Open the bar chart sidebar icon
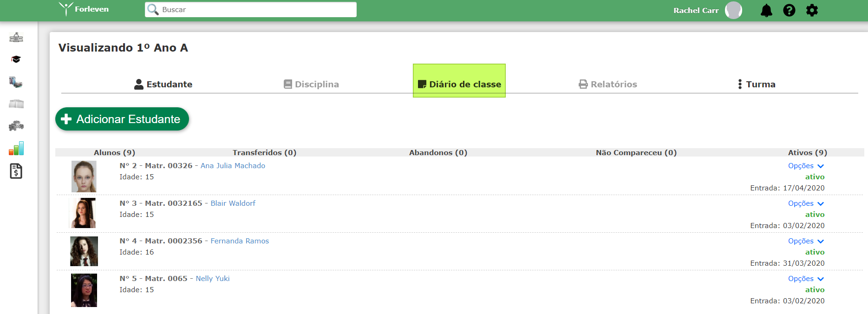868x314 pixels. tap(16, 149)
